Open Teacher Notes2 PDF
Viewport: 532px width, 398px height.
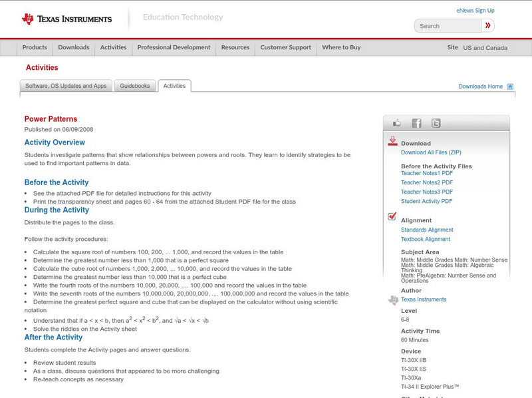click(x=427, y=183)
